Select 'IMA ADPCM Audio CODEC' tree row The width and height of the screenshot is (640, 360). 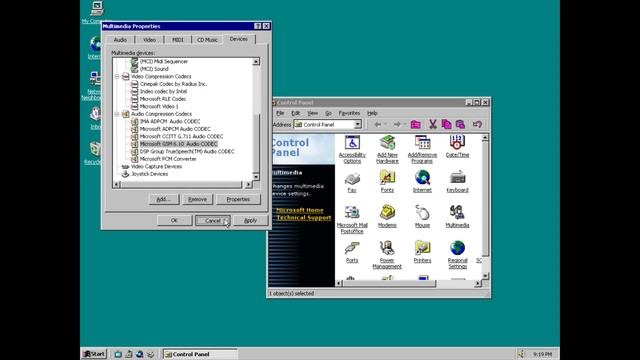[170, 122]
